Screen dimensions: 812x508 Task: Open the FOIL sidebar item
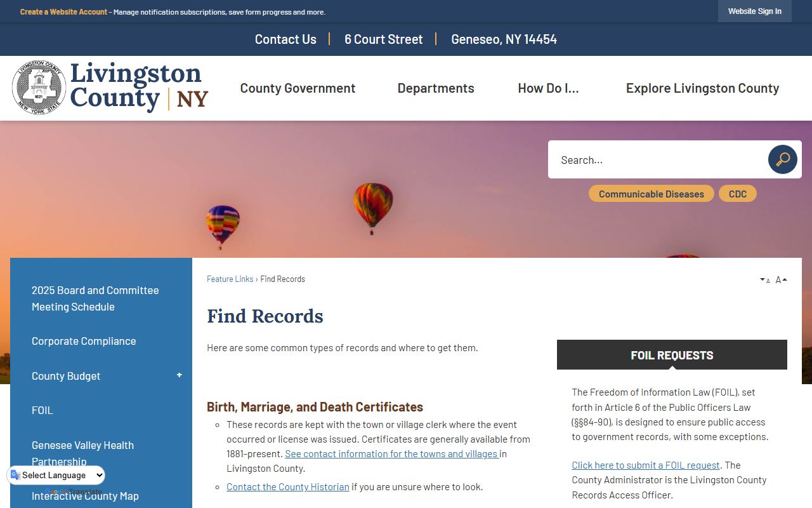43,410
